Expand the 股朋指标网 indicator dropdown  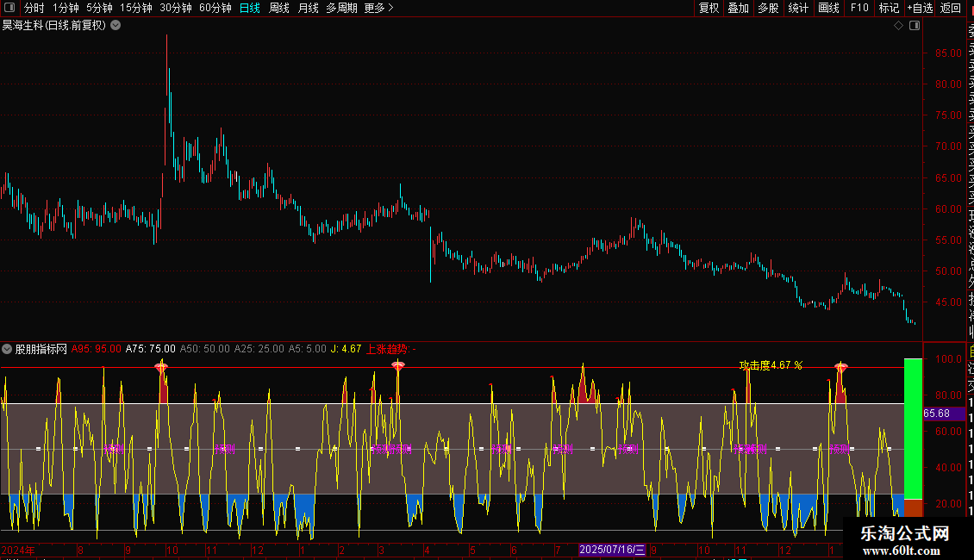click(x=7, y=349)
